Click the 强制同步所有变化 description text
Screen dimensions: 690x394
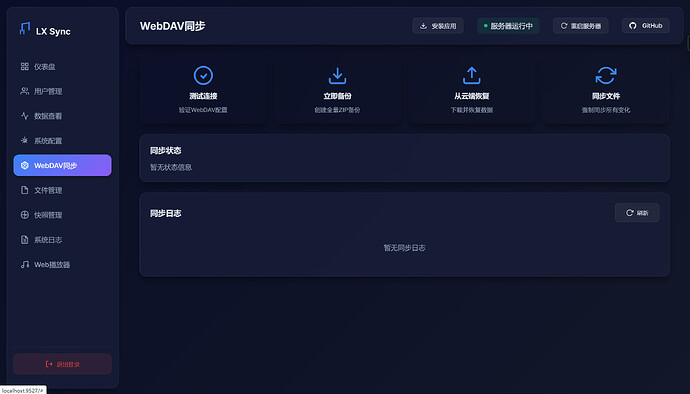(606, 110)
